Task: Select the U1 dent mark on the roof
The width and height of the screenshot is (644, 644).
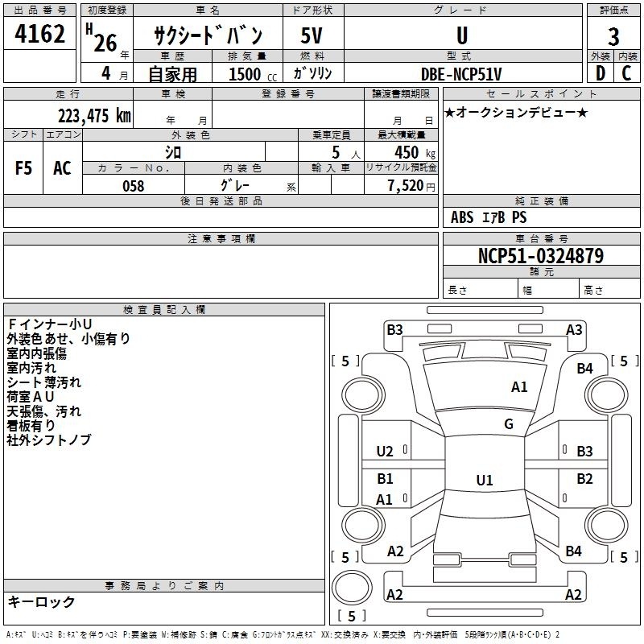Action: click(x=484, y=481)
